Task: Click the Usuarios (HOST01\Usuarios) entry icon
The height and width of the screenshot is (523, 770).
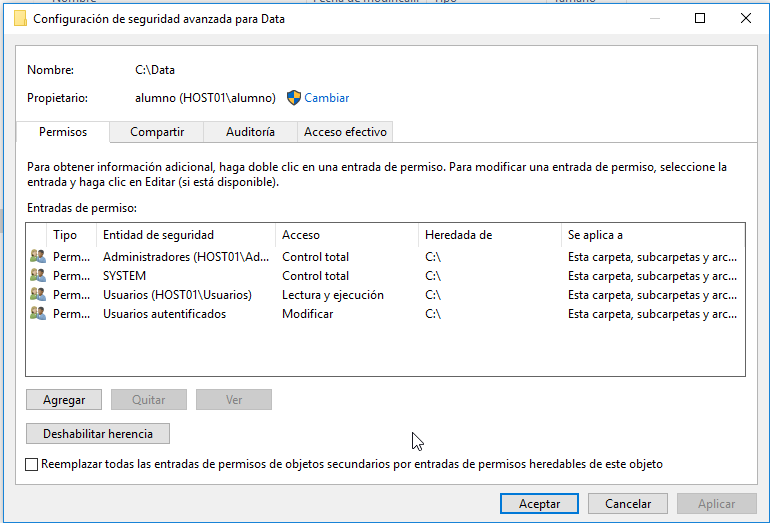Action: click(38, 295)
